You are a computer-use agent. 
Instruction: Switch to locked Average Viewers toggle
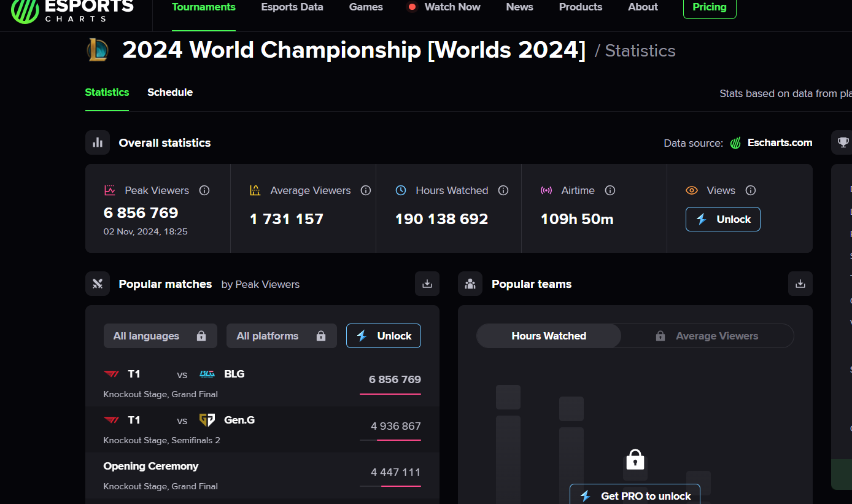[x=708, y=336]
